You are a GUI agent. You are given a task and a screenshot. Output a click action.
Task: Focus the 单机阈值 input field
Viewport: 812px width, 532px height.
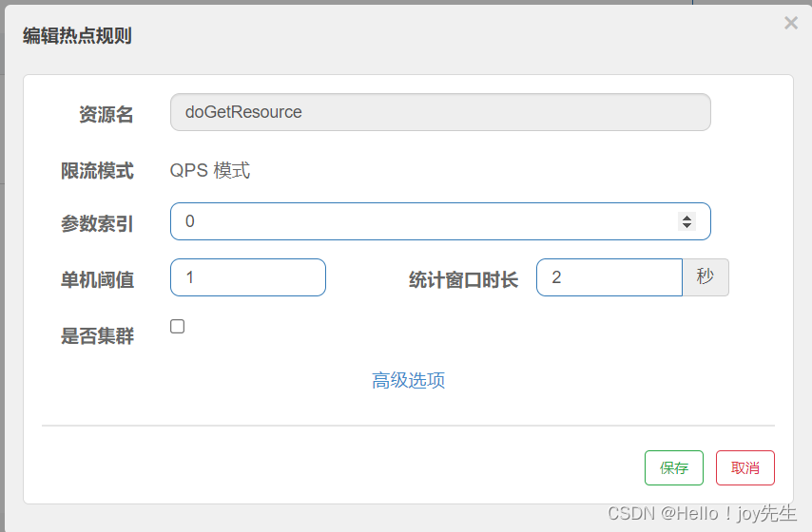coord(248,277)
